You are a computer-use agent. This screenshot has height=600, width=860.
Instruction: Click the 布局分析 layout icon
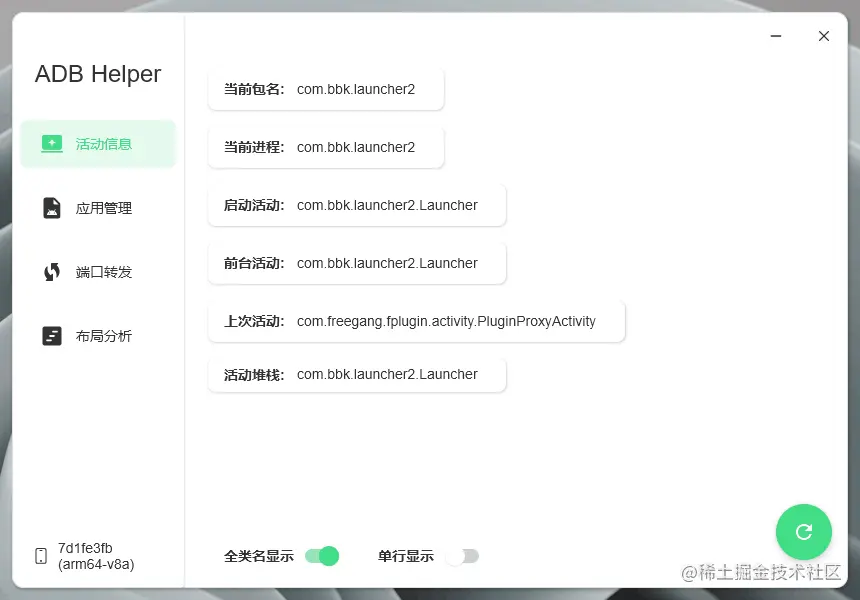(52, 335)
